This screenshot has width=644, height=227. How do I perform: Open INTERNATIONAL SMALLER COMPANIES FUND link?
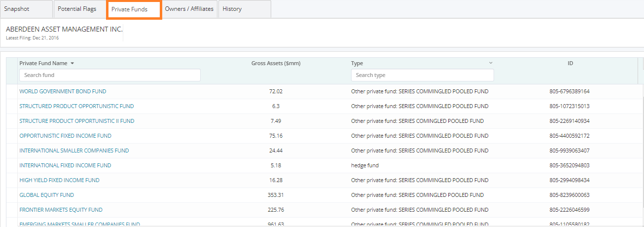pyautogui.click(x=74, y=151)
